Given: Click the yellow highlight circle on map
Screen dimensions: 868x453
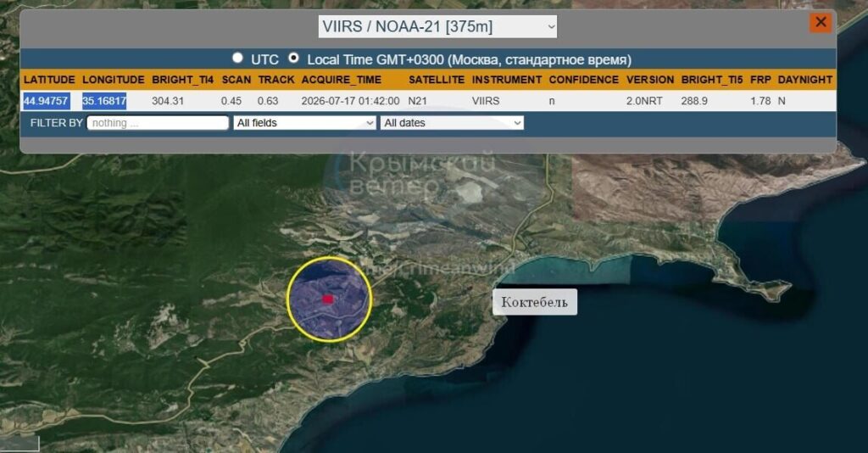Looking at the screenshot, I should tap(330, 299).
